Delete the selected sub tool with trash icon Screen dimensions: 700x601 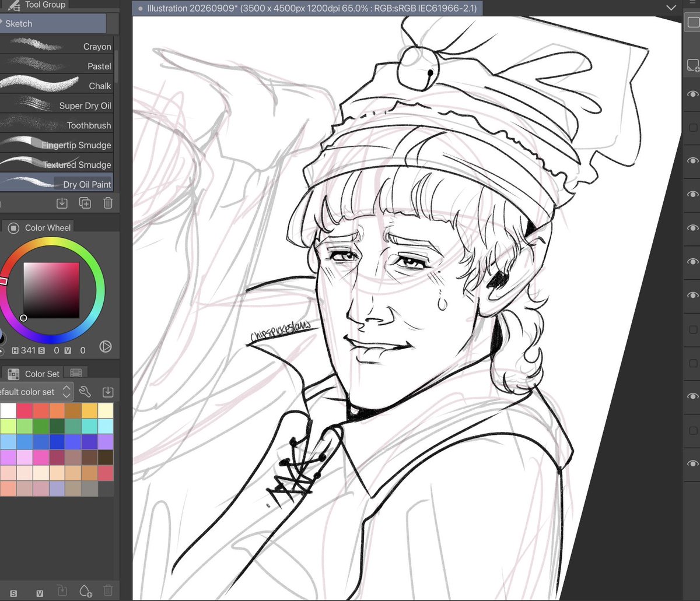(x=108, y=203)
